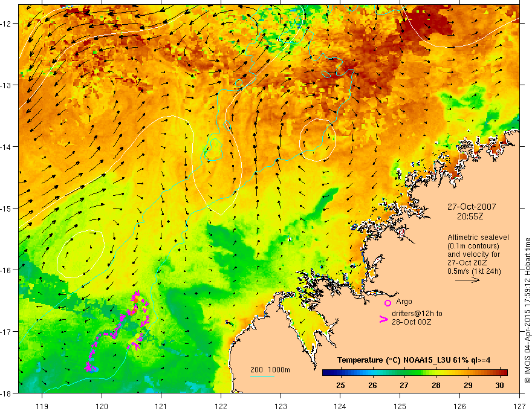Click color bar tick label 26
The width and height of the screenshot is (532, 411).
pyautogui.click(x=372, y=385)
